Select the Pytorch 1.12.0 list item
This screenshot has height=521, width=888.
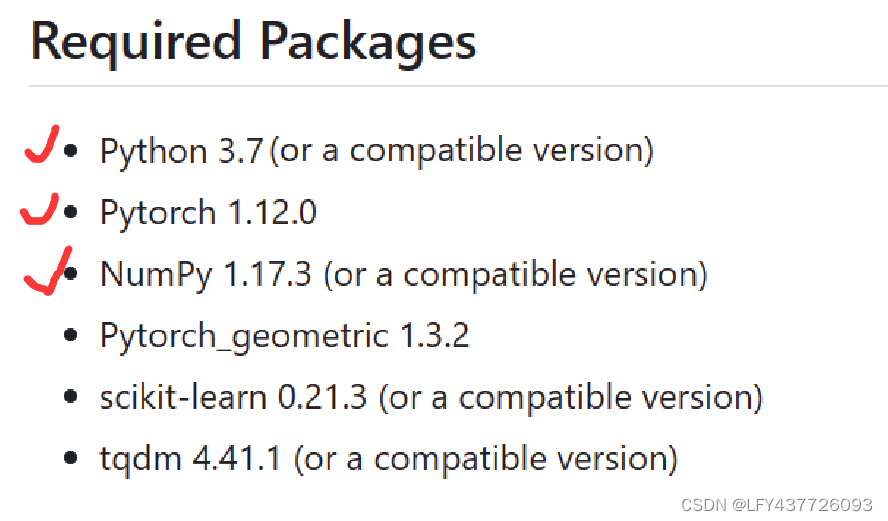point(208,212)
